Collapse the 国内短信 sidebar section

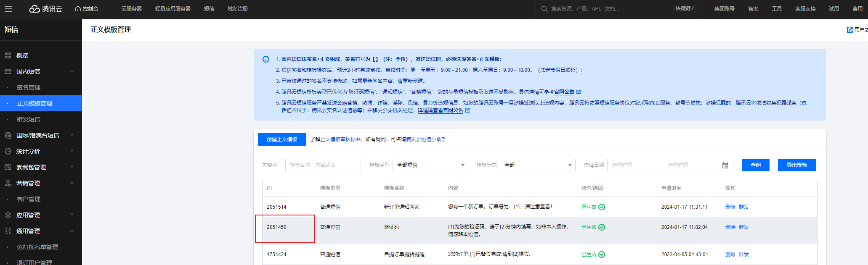point(72,71)
